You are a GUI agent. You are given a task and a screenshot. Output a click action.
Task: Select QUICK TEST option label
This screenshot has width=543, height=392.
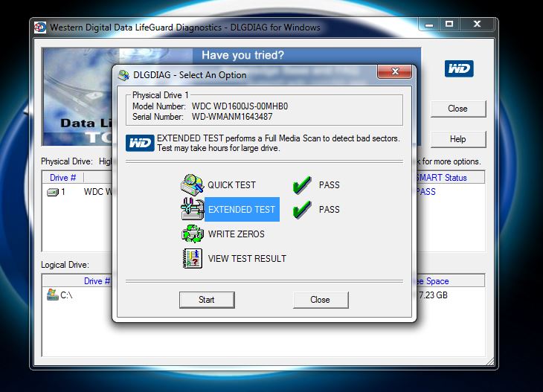231,185
